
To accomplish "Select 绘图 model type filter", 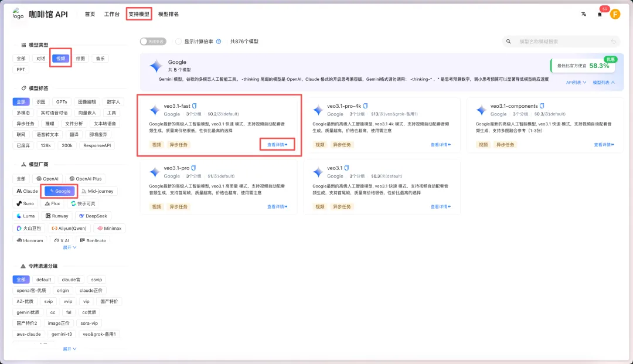I will point(80,59).
